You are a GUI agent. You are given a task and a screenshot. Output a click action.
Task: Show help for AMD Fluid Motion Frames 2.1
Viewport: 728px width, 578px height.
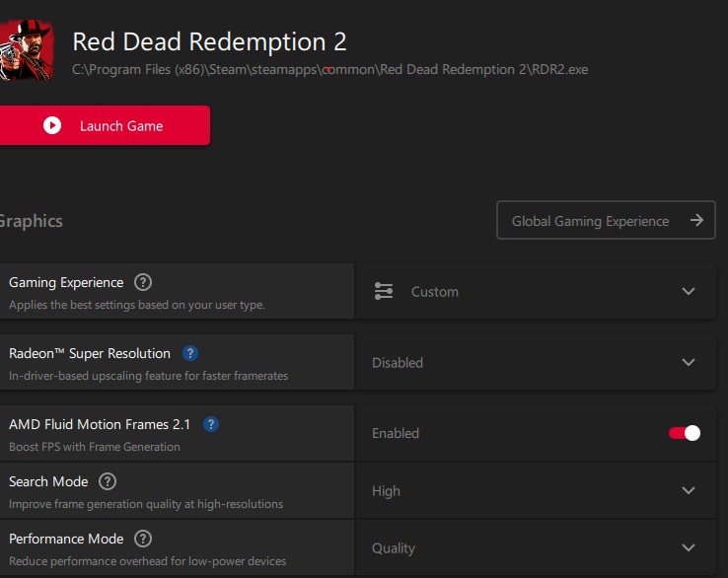211,424
